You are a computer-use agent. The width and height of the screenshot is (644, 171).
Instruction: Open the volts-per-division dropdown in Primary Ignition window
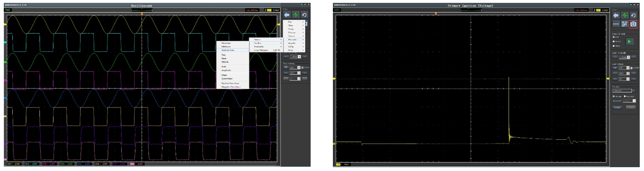coord(625,73)
